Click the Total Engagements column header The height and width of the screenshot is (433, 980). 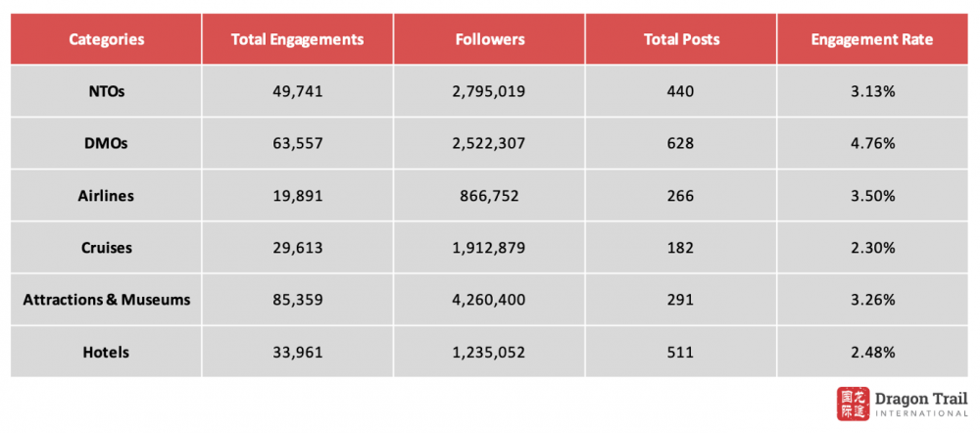click(297, 40)
